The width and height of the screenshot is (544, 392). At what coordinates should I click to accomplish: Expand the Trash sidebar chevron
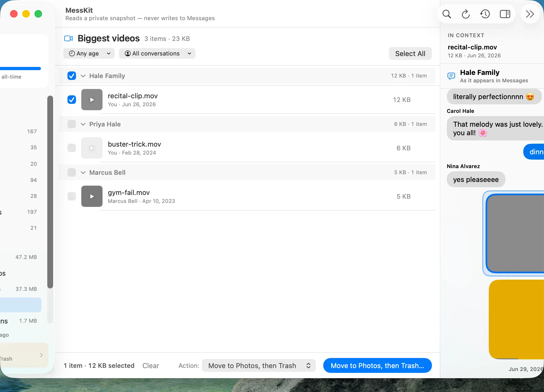[41, 355]
